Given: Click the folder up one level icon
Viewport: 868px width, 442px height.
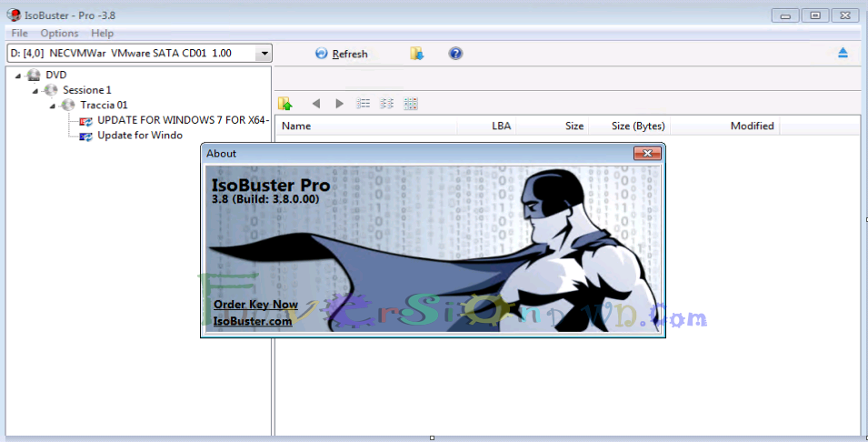Looking at the screenshot, I should [x=285, y=103].
